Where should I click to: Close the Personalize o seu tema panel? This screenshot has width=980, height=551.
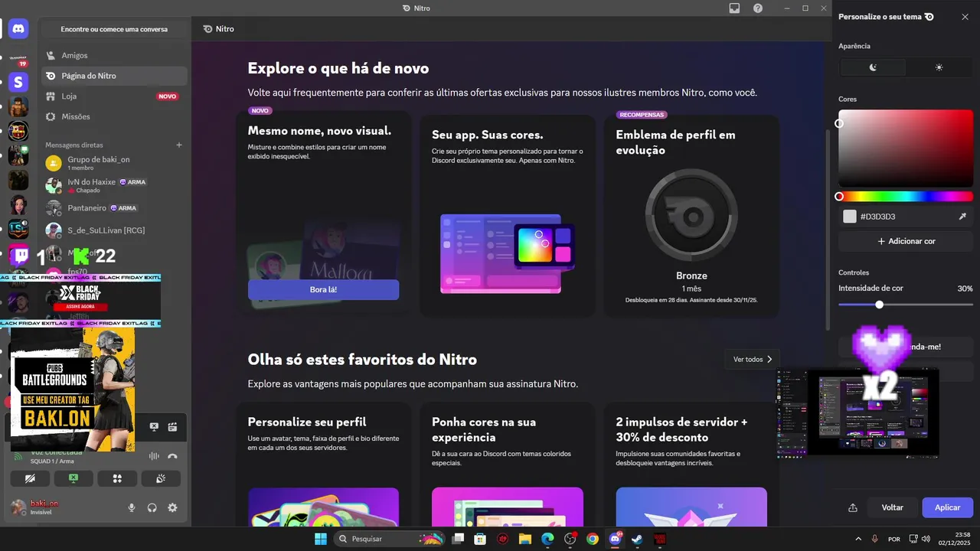[965, 17]
